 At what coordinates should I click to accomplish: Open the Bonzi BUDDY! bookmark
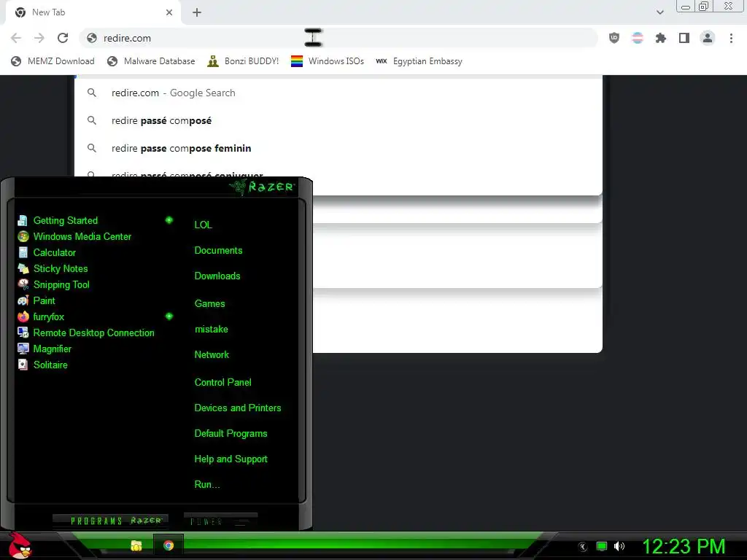point(243,61)
